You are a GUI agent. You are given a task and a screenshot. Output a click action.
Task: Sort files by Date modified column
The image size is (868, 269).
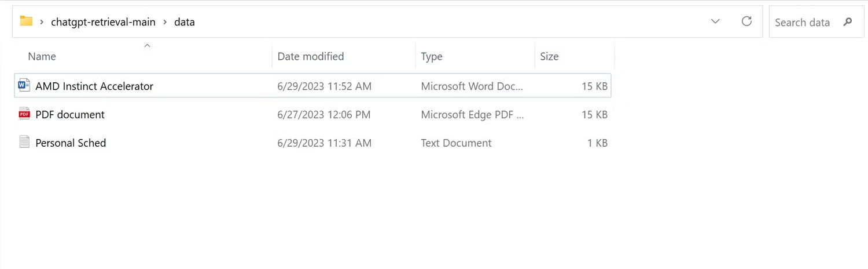(x=311, y=56)
